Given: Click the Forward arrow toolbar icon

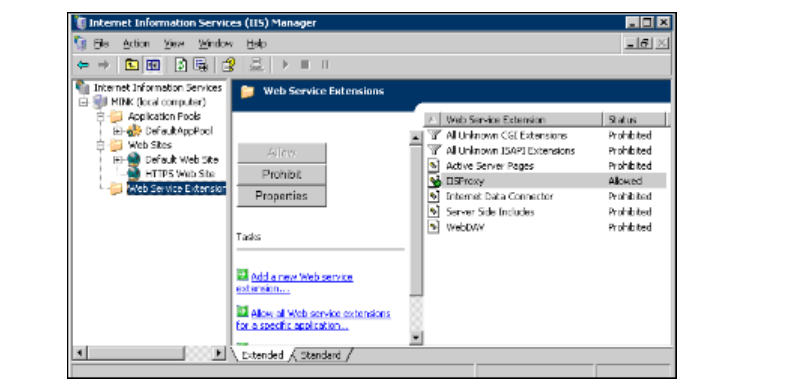Looking at the screenshot, I should 103,65.
